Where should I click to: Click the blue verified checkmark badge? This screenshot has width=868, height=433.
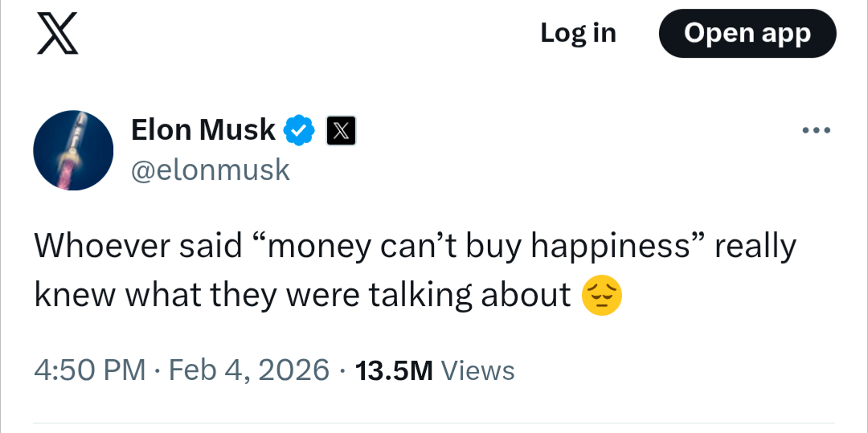(x=300, y=129)
